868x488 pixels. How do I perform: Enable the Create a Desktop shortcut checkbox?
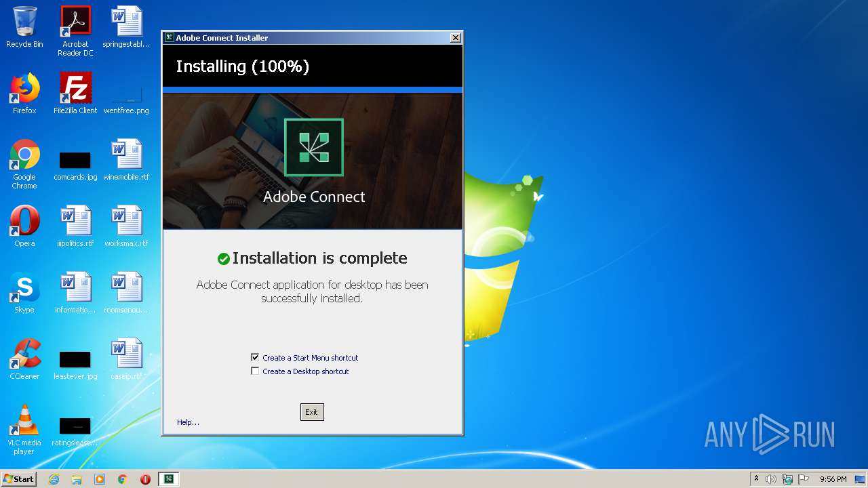coord(255,371)
